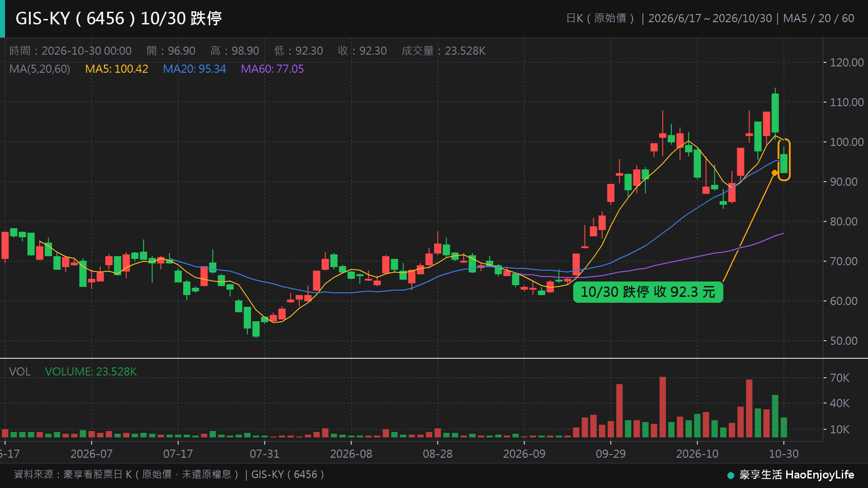Click the 日K(原始價) date range header text
This screenshot has height=488, width=868.
[710, 19]
